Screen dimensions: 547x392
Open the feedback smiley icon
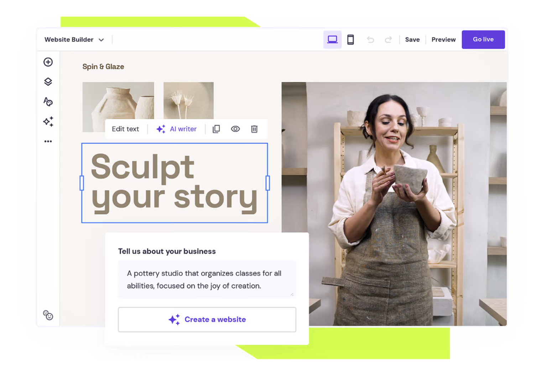(48, 316)
